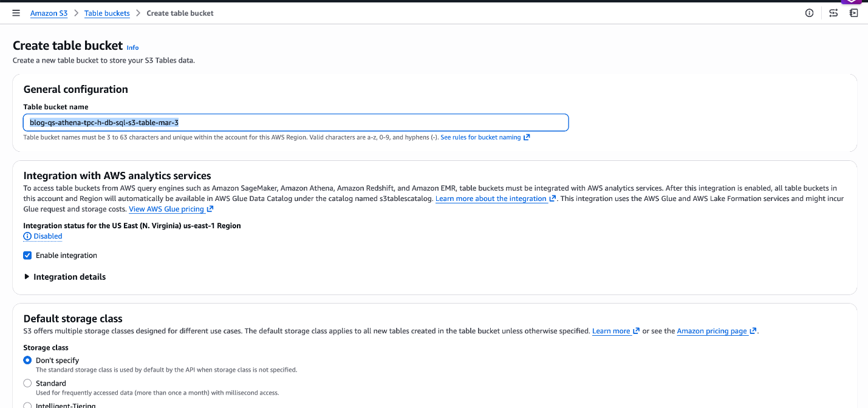
Task: Click the purple Amazon Q icon
Action: [852, 2]
